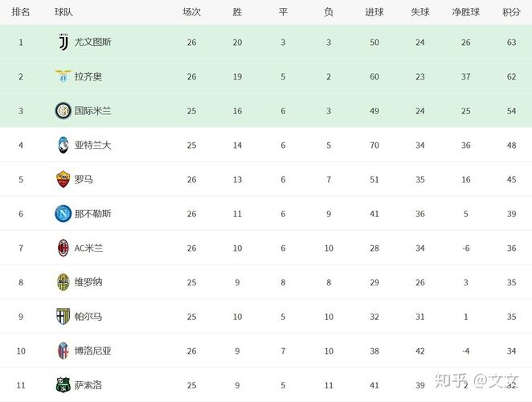Image resolution: width=532 pixels, height=402 pixels.
Task: Sort by the 净胜球 column header
Action: pos(465,12)
